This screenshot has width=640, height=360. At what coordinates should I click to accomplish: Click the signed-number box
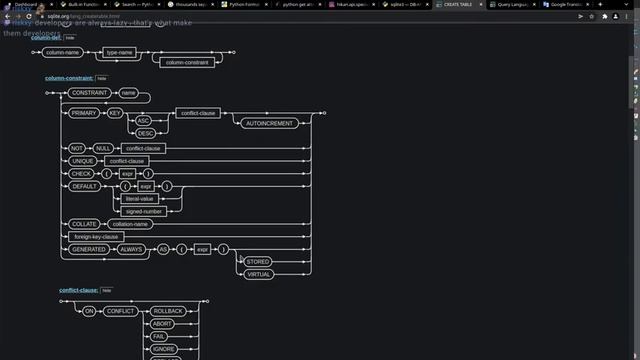144,211
